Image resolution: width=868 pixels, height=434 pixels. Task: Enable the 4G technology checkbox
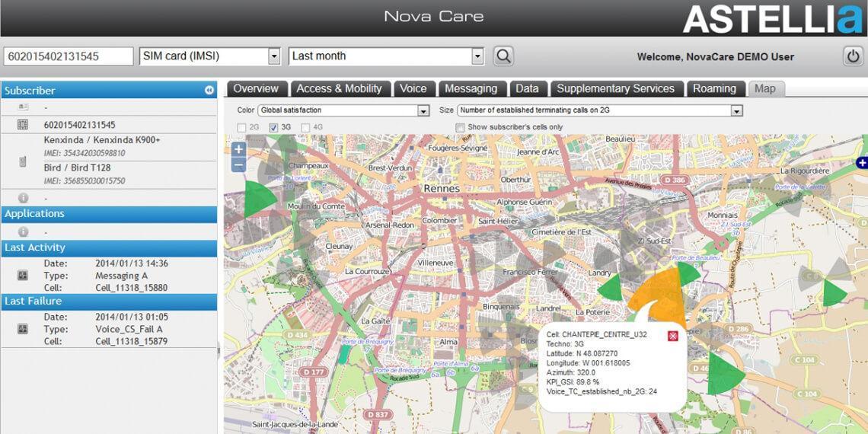coord(305,127)
